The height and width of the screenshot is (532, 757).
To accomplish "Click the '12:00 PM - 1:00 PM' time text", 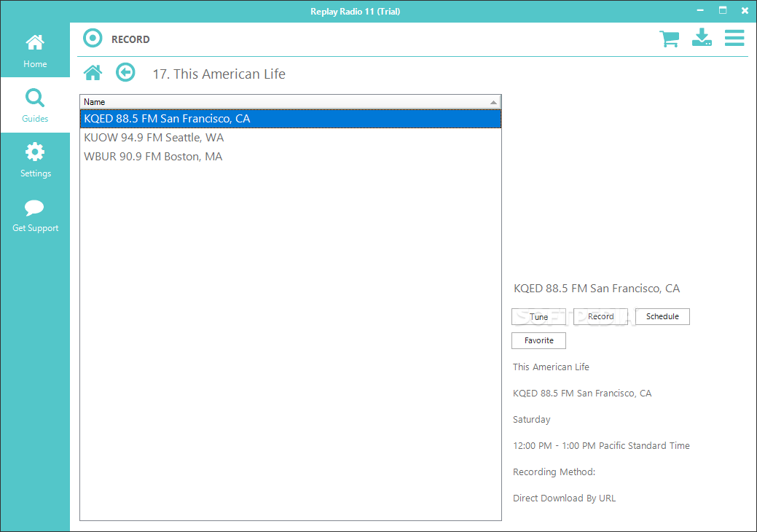I will [554, 445].
